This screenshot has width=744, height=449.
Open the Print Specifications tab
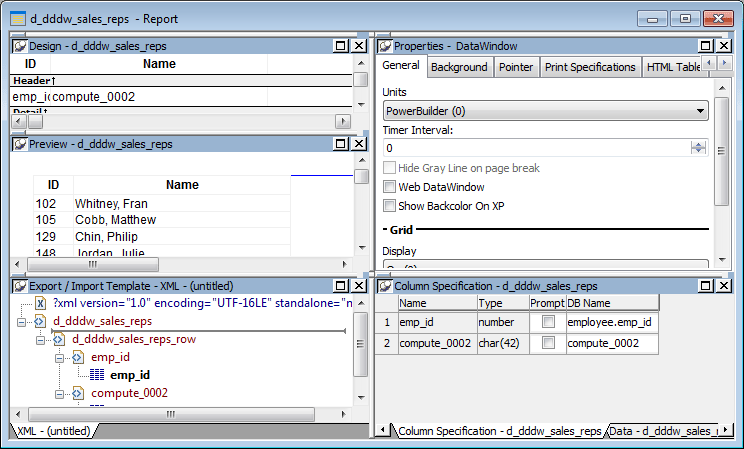click(590, 67)
